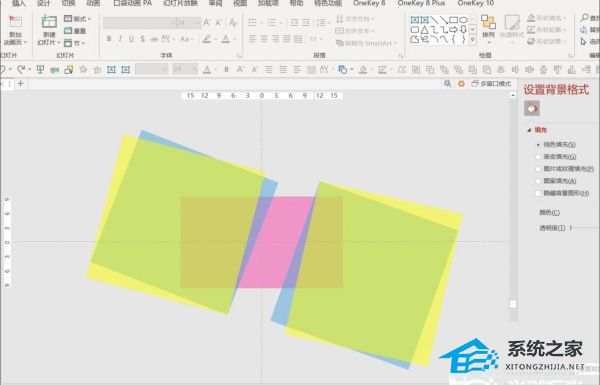
Task: Open the Layout (版式) dropdown
Action: click(78, 18)
